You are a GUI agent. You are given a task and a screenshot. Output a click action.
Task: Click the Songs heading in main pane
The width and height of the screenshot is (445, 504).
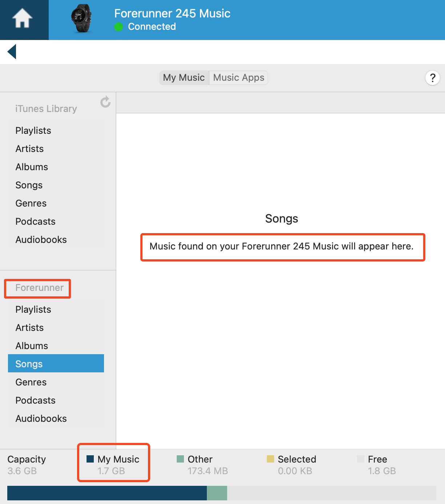tap(282, 219)
